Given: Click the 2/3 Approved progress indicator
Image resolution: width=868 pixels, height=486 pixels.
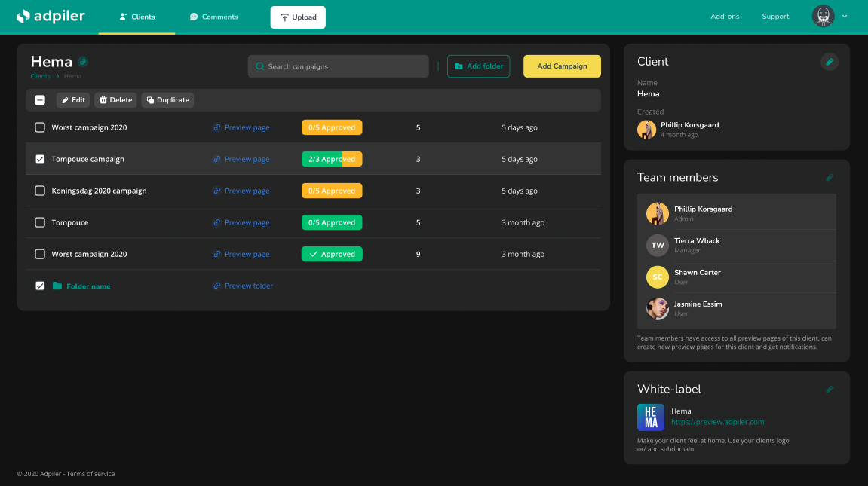Looking at the screenshot, I should click(332, 159).
